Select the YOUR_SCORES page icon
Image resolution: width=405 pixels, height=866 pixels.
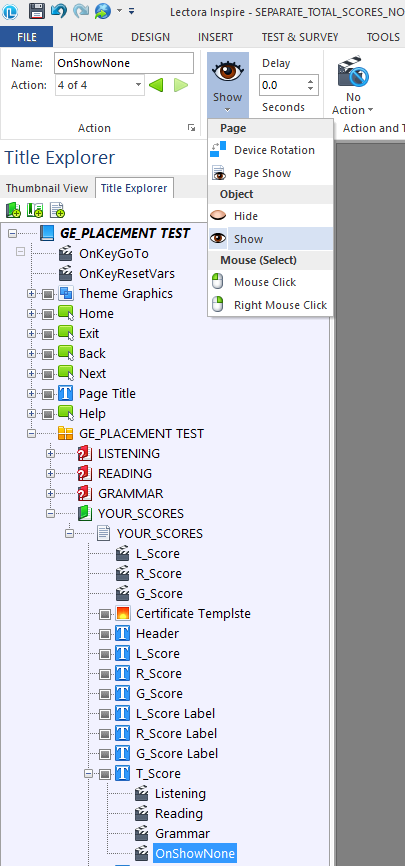coord(103,534)
